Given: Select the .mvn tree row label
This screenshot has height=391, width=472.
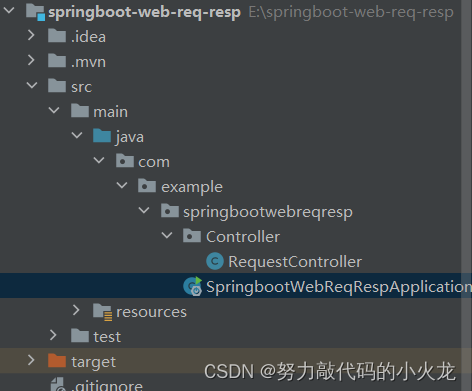Looking at the screenshot, I should click(x=88, y=62).
